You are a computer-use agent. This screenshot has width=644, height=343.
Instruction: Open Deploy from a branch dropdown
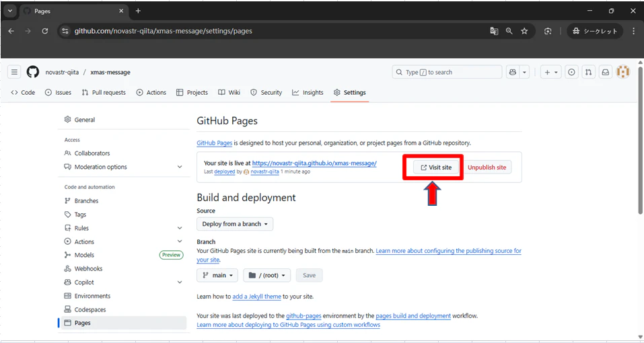click(x=235, y=224)
